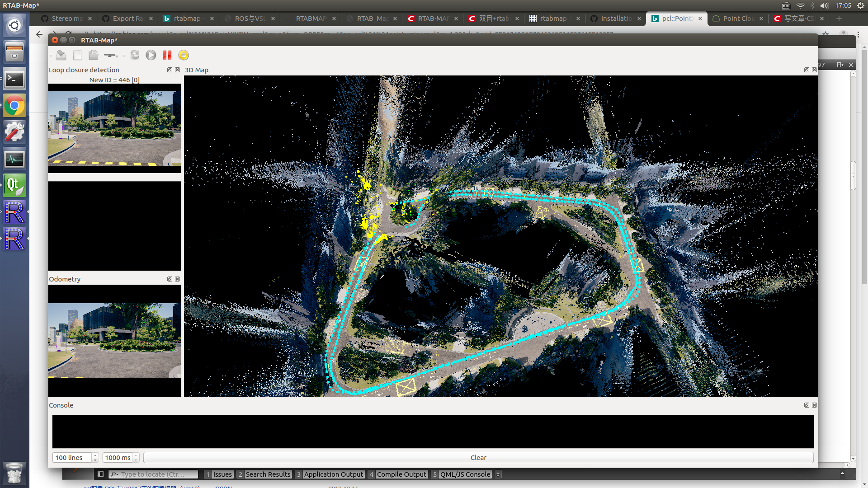The height and width of the screenshot is (488, 868).
Task: Float the Odometry dock panel
Action: (170, 279)
